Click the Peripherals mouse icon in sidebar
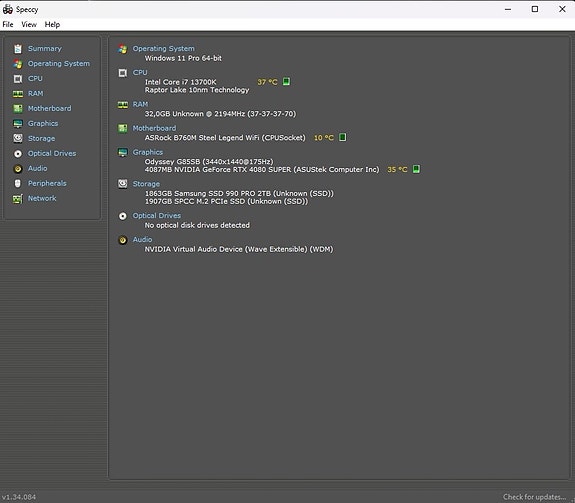The image size is (575, 503). [18, 183]
